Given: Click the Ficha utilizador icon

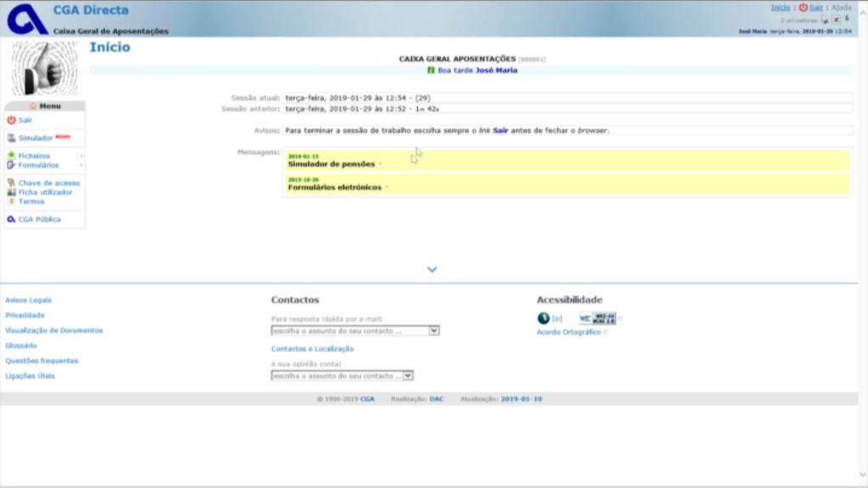Looking at the screenshot, I should [x=9, y=191].
